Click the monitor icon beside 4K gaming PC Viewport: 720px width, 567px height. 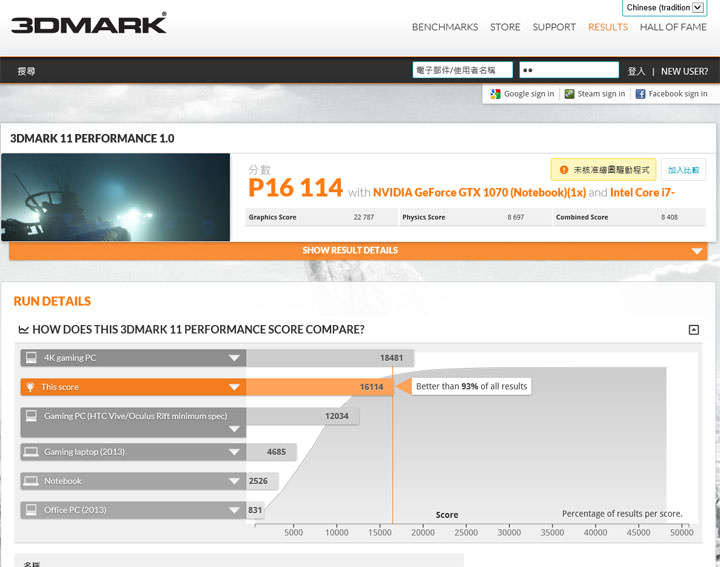pos(31,357)
